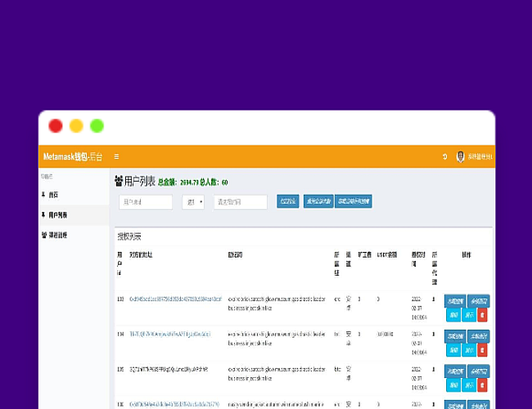The width and height of the screenshot is (532, 409).
Task: Click the rightmost blue button in the filter bar
Action: (x=354, y=201)
